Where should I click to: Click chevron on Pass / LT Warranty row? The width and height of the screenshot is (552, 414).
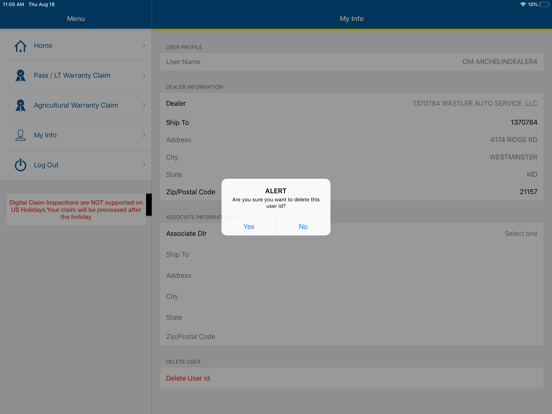coord(144,75)
